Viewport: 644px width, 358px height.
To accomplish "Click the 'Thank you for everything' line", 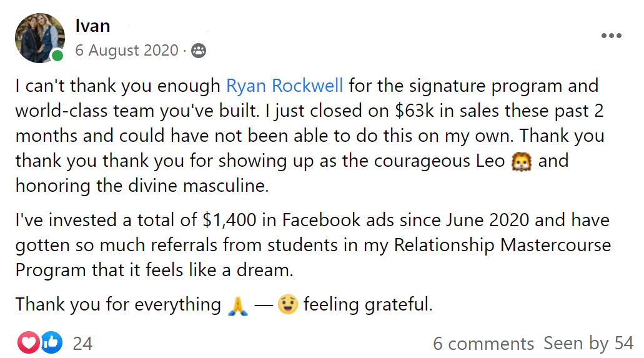I will pos(118,305).
